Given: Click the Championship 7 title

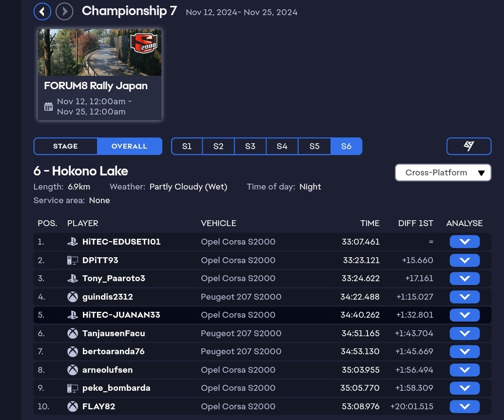Looking at the screenshot, I should [130, 11].
